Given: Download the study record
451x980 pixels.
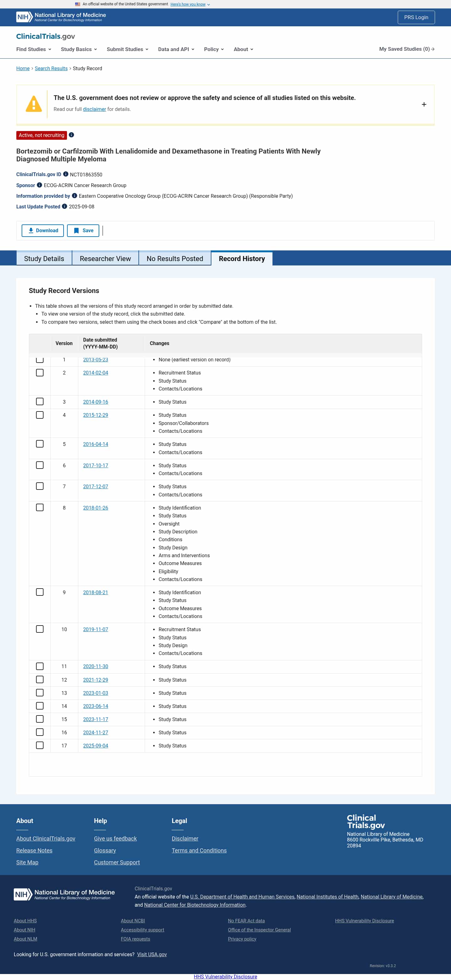Looking at the screenshot, I should point(43,231).
